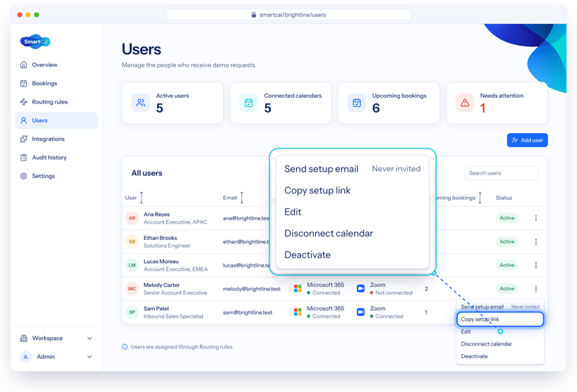Click 'Inbound Sales Specialist' role text
577x392 pixels.
click(173, 316)
